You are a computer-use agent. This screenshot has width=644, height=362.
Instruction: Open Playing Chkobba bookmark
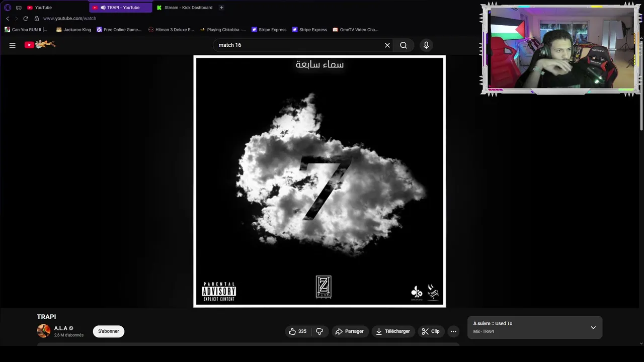(x=223, y=30)
